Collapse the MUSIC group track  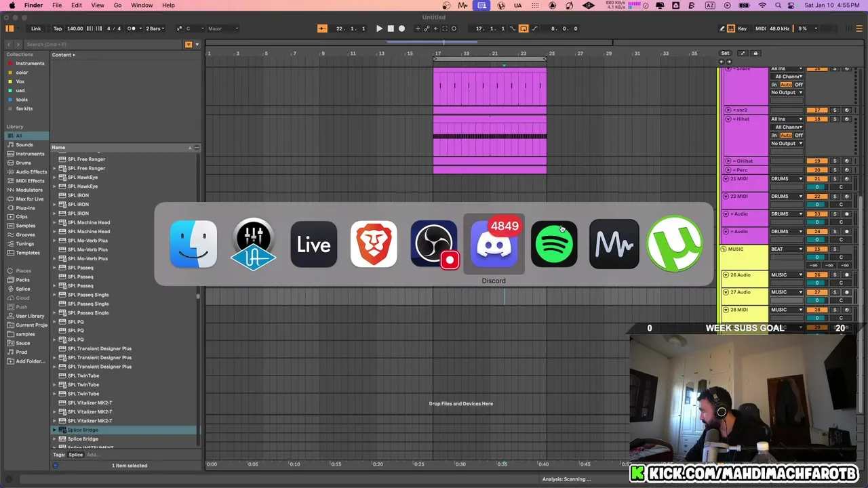tap(724, 249)
